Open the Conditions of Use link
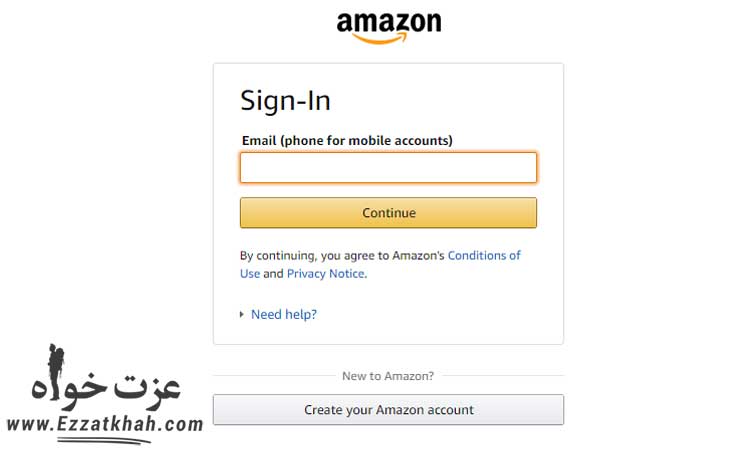 pos(484,255)
